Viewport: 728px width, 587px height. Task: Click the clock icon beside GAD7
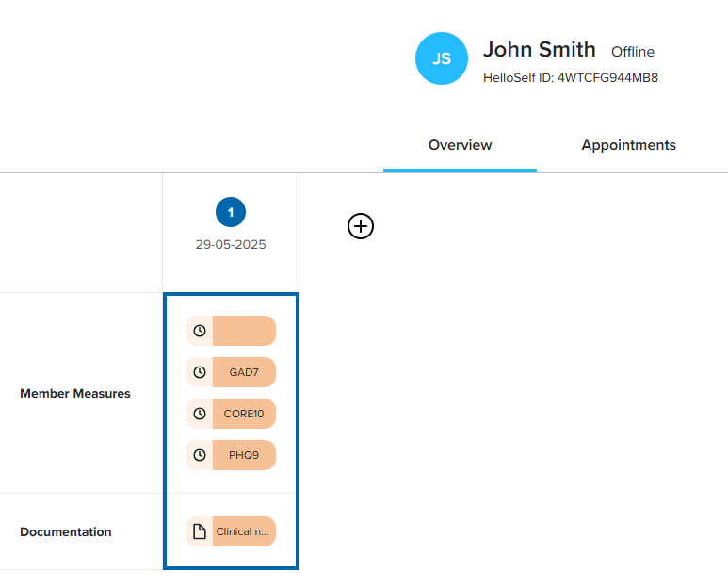click(x=200, y=372)
